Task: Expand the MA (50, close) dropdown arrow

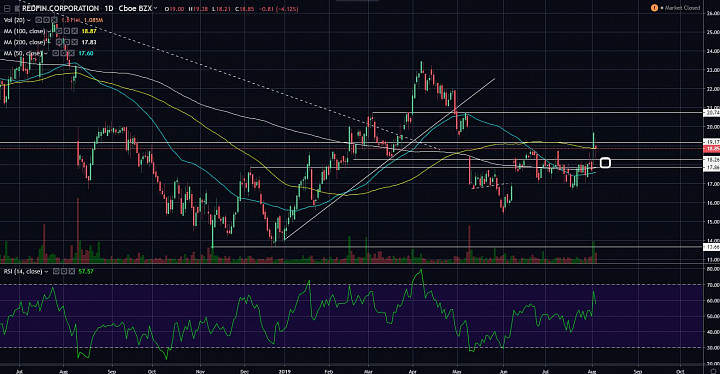Action: (46, 54)
